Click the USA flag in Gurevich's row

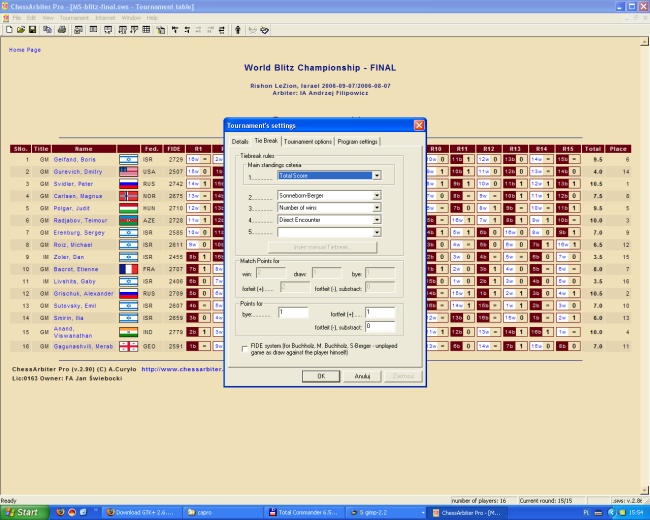pyautogui.click(x=129, y=172)
